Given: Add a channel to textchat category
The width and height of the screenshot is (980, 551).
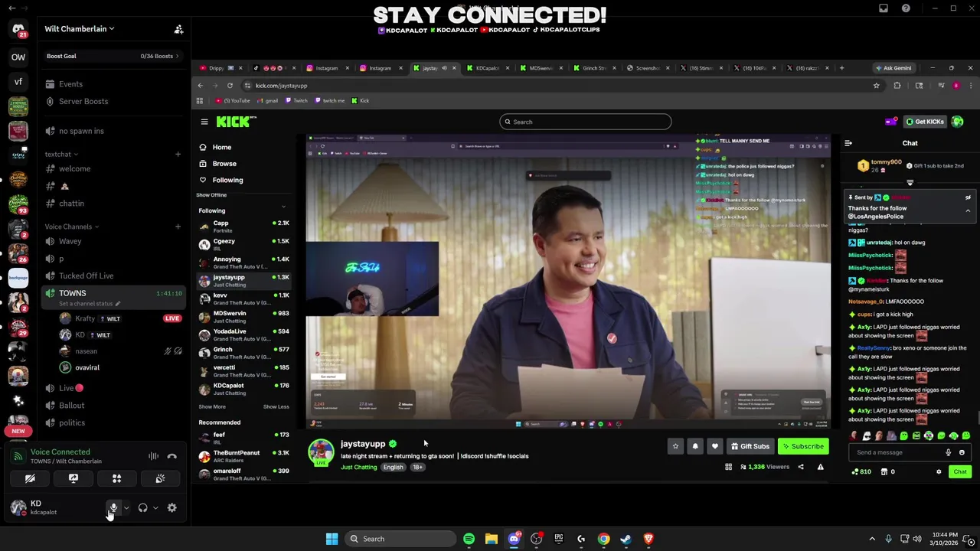Looking at the screenshot, I should pyautogui.click(x=178, y=155).
